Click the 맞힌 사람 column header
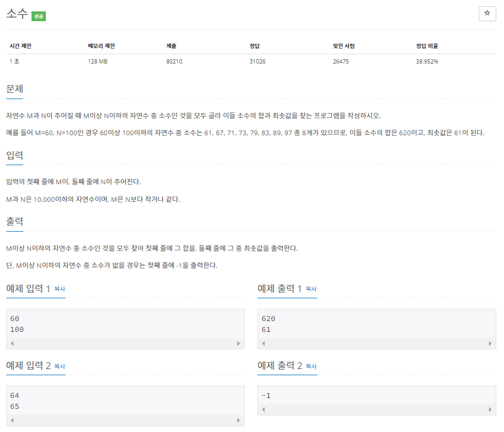Screen dimensions: 504x432 coord(344,46)
